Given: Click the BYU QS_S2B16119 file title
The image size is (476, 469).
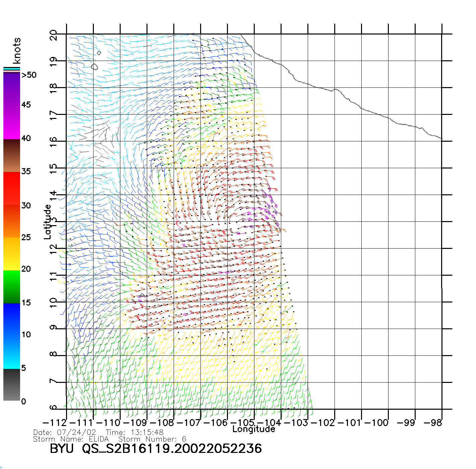Looking at the screenshot, I should pyautogui.click(x=156, y=449).
